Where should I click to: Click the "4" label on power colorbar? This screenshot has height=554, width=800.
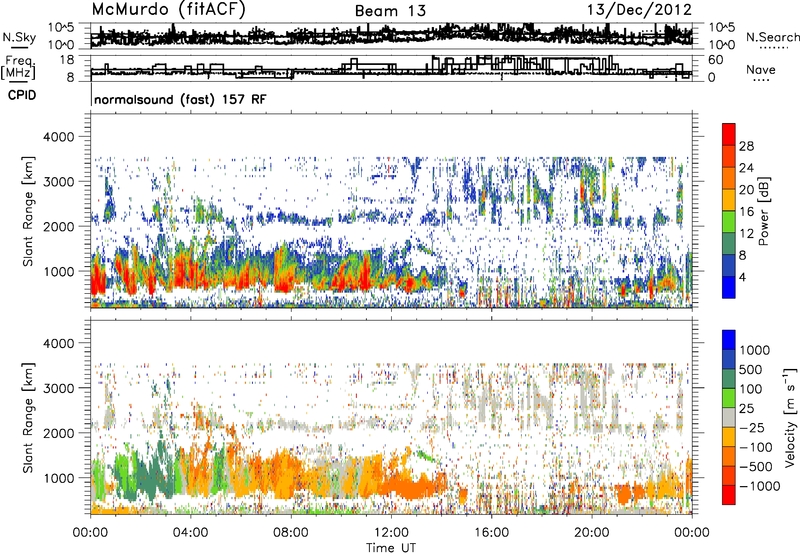click(743, 277)
